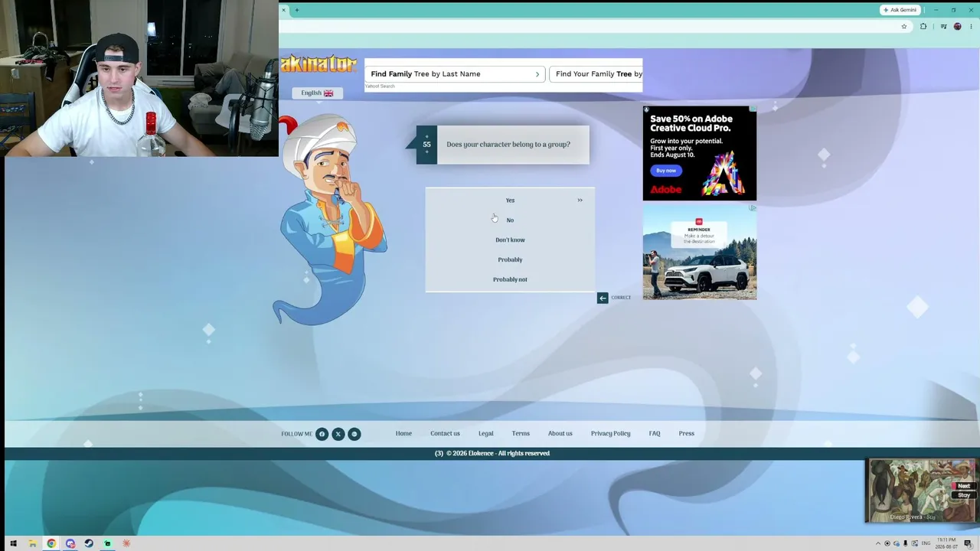The height and width of the screenshot is (551, 980).
Task: Answer Yes to the group question
Action: 510,201
